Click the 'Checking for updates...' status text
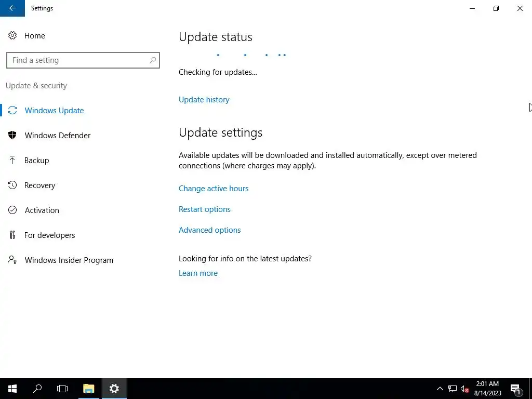 click(218, 72)
